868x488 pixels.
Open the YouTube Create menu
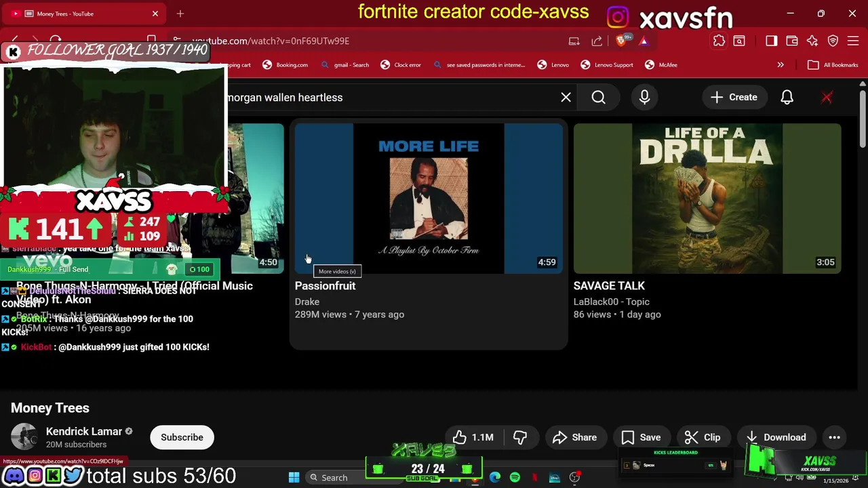point(734,98)
